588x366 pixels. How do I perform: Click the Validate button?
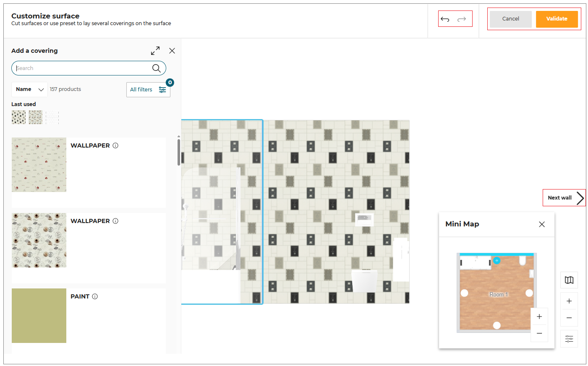point(557,19)
